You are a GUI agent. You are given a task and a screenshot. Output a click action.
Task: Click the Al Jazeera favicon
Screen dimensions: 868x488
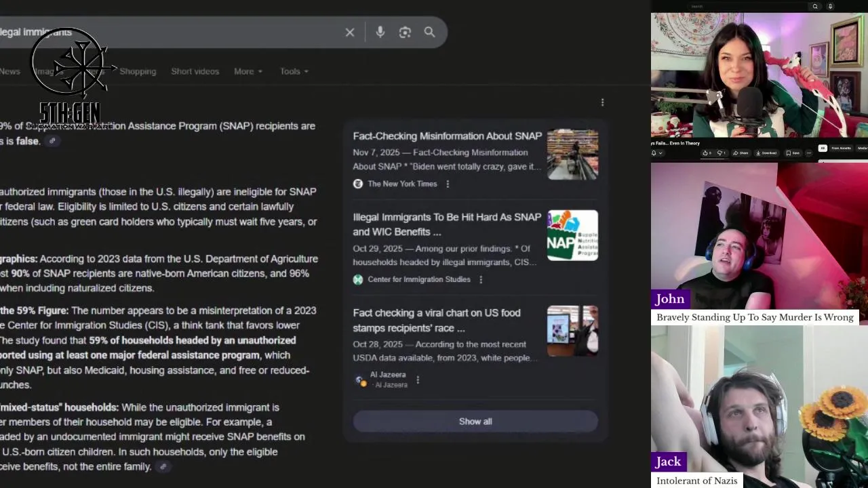tap(361, 380)
